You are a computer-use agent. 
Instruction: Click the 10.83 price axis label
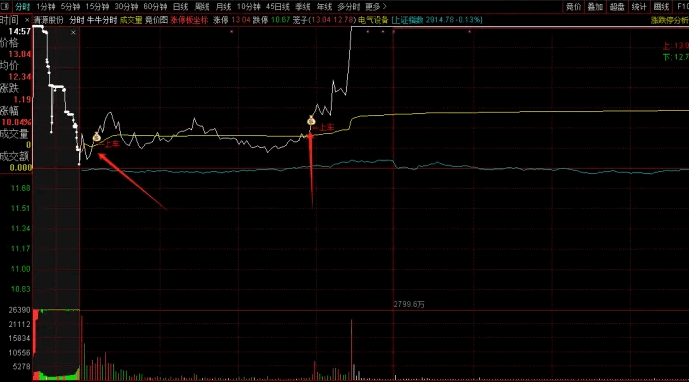[x=21, y=289]
